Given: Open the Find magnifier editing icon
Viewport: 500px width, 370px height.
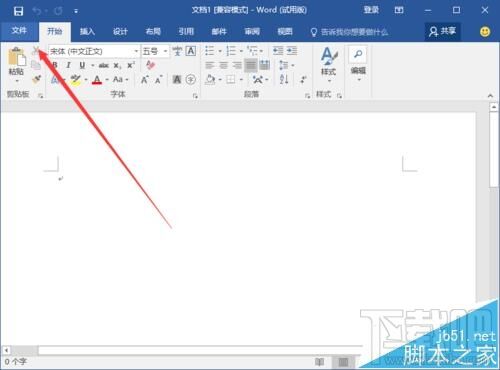Looking at the screenshot, I should click(x=358, y=54).
